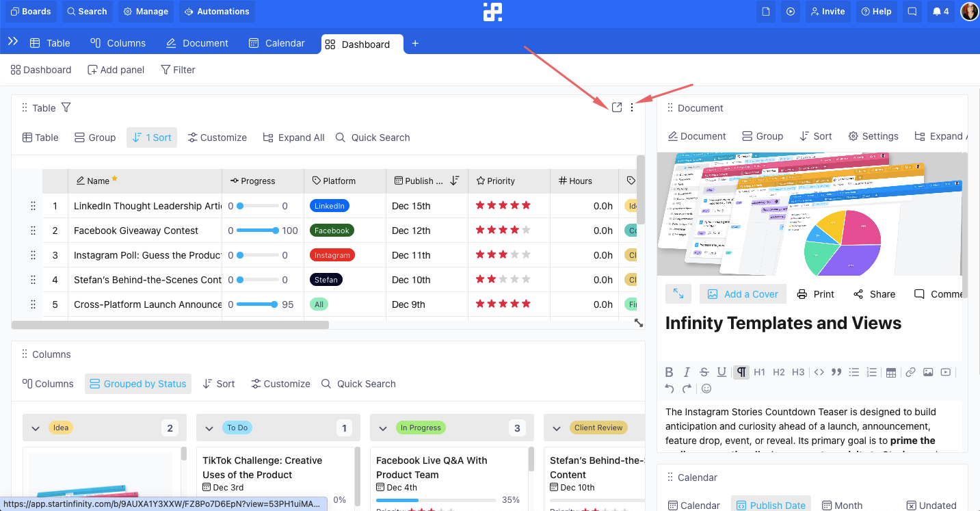Viewport: 980px width, 511px height.
Task: Collapse the Idea column group
Action: [x=36, y=427]
